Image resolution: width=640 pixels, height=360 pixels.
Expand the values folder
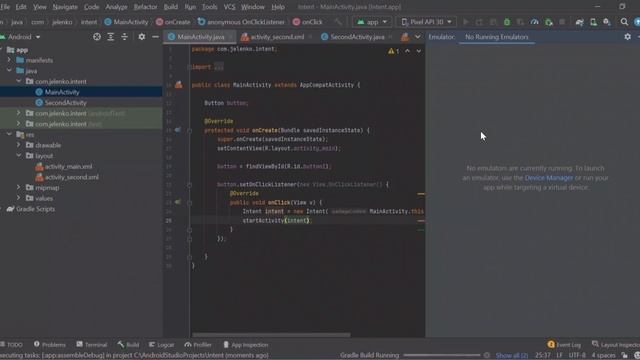19,198
